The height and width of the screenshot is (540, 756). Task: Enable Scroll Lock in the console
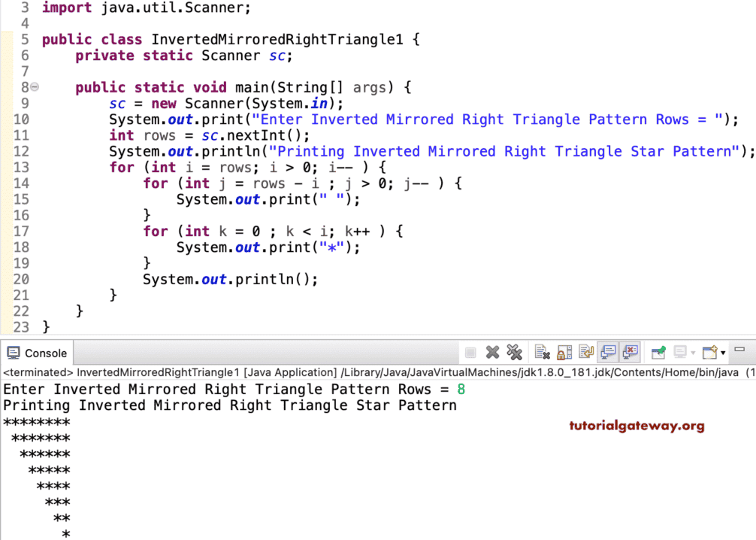tap(567, 352)
